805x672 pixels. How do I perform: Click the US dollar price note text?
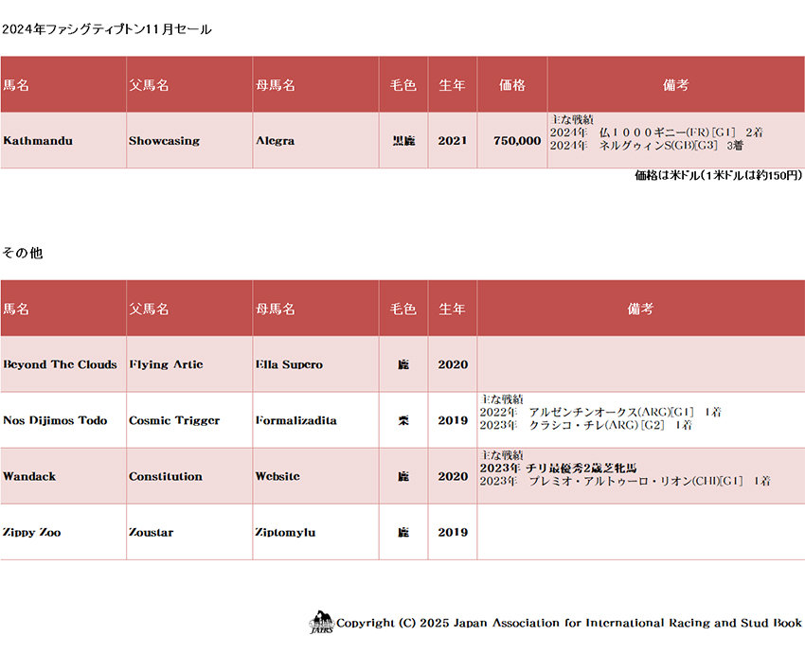pyautogui.click(x=718, y=175)
